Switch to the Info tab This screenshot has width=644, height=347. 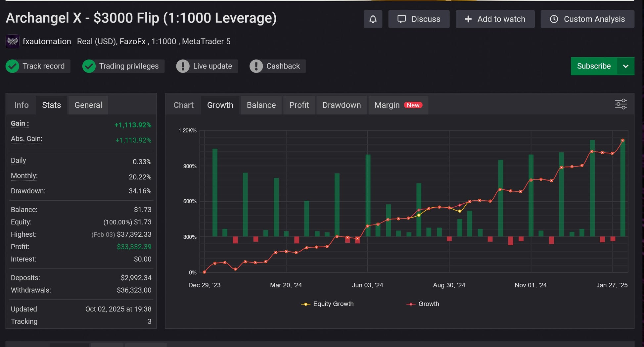[x=22, y=105]
